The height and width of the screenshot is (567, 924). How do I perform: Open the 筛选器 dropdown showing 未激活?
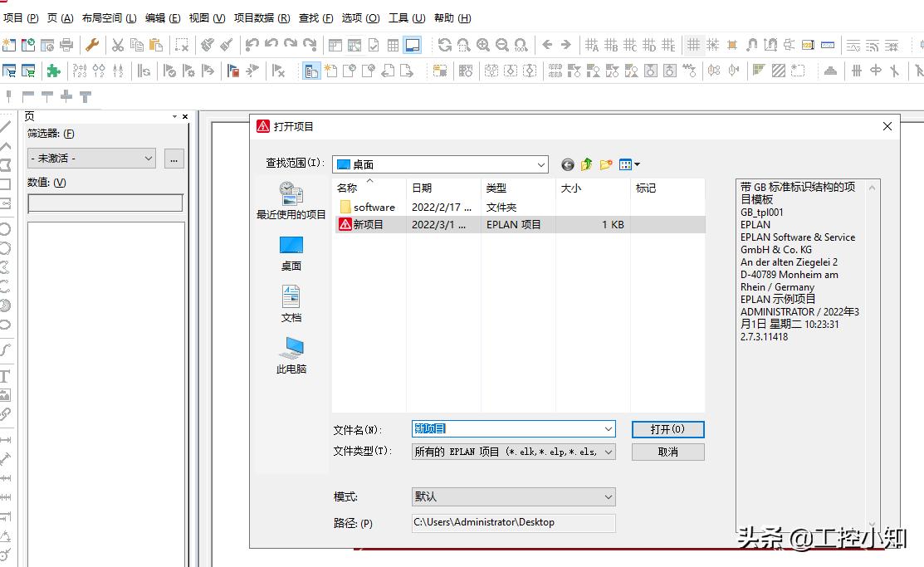click(91, 158)
